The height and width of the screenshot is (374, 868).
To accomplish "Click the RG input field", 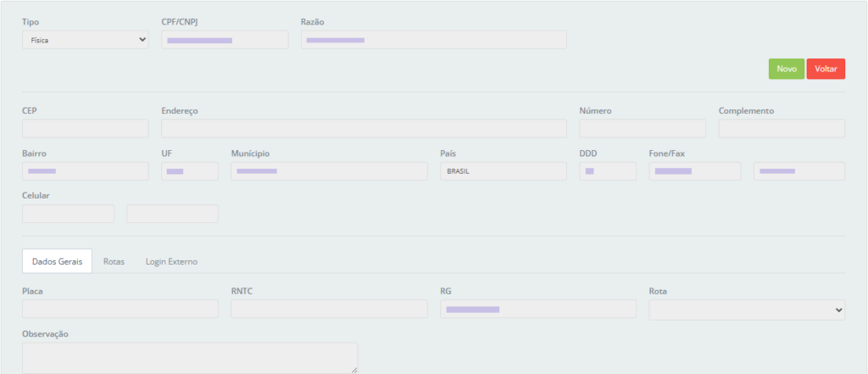I will pyautogui.click(x=538, y=309).
